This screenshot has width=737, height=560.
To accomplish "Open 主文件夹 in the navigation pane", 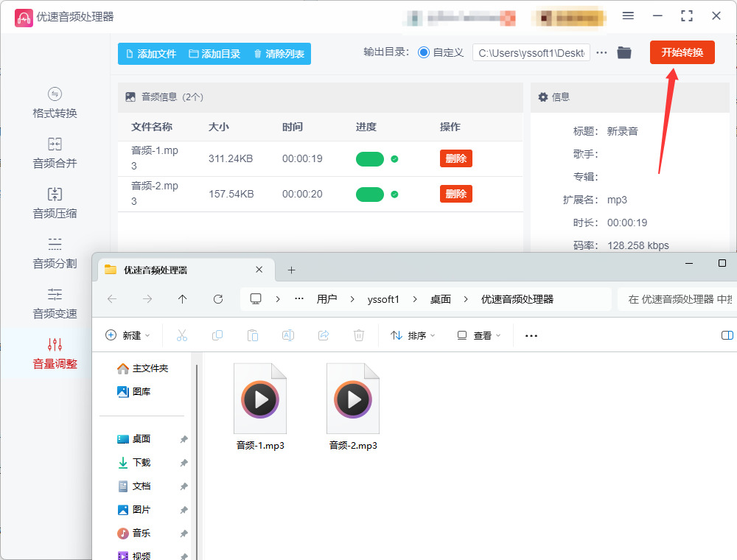I will (143, 368).
